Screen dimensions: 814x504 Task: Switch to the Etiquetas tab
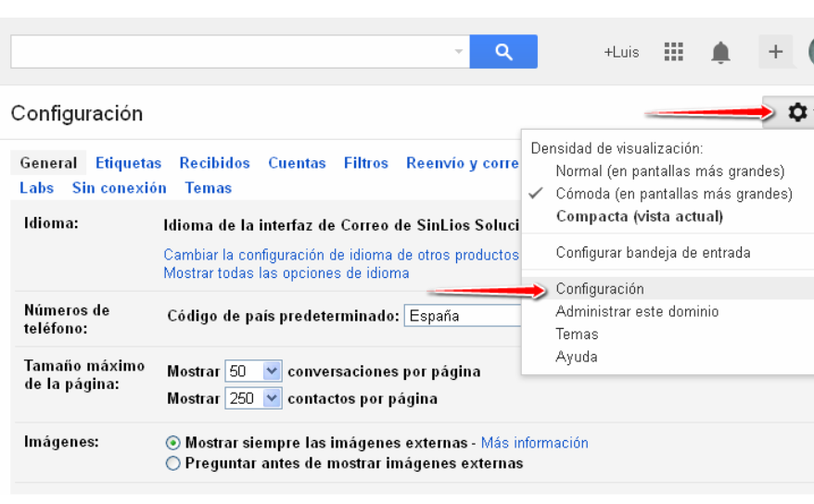[128, 163]
